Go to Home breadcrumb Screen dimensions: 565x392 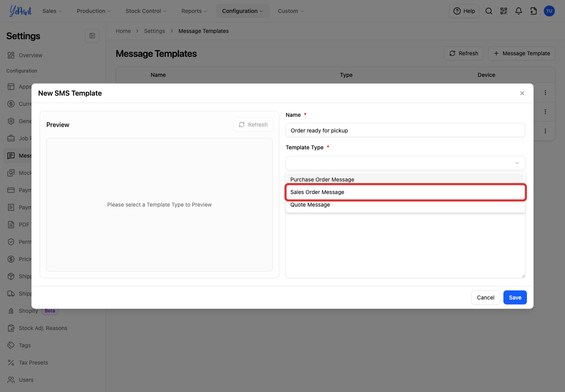coord(123,31)
